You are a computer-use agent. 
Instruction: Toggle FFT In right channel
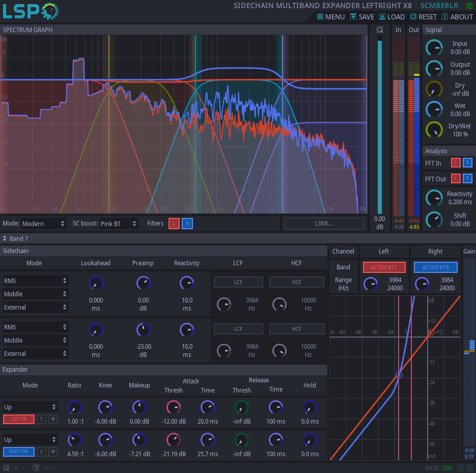[x=467, y=163]
